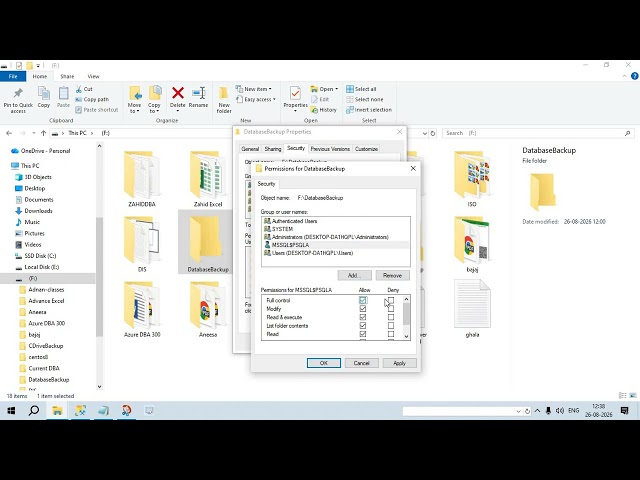Click the ribbon Help question mark

pos(634,76)
